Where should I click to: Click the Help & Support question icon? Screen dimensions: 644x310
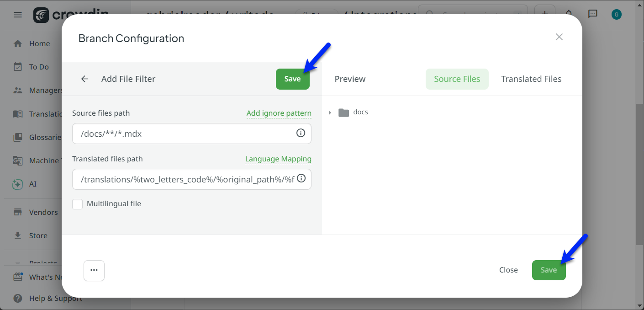click(x=18, y=298)
